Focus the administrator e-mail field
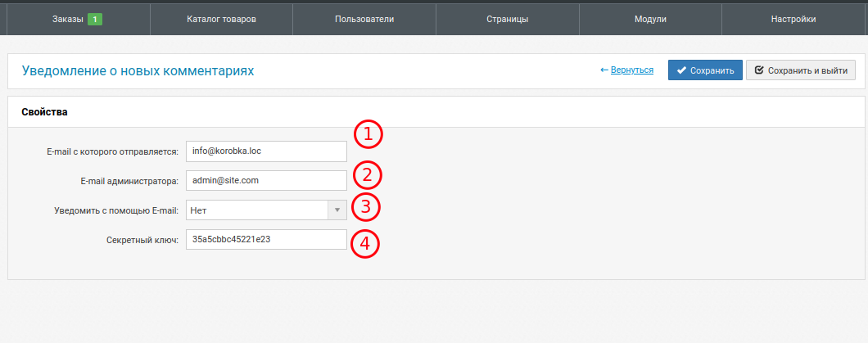 click(266, 180)
